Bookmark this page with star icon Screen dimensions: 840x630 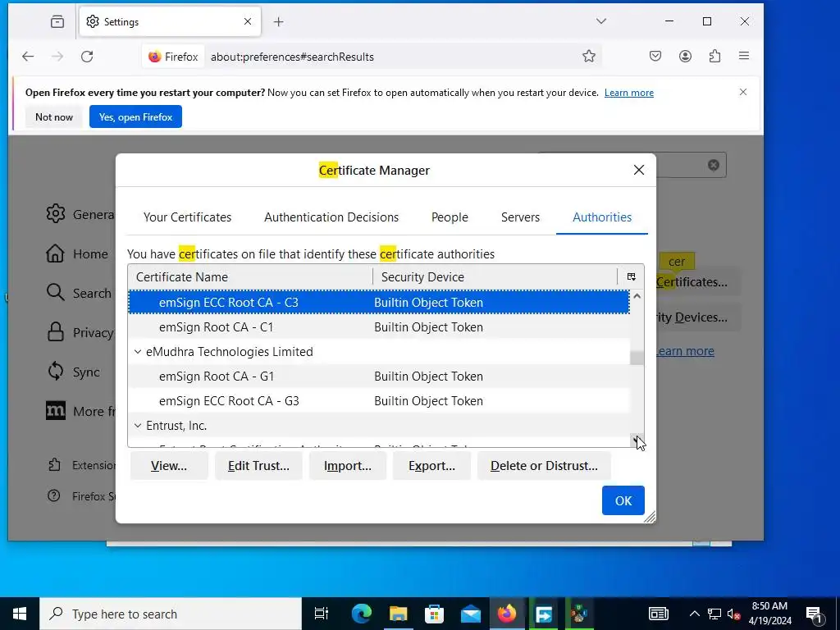coord(589,57)
